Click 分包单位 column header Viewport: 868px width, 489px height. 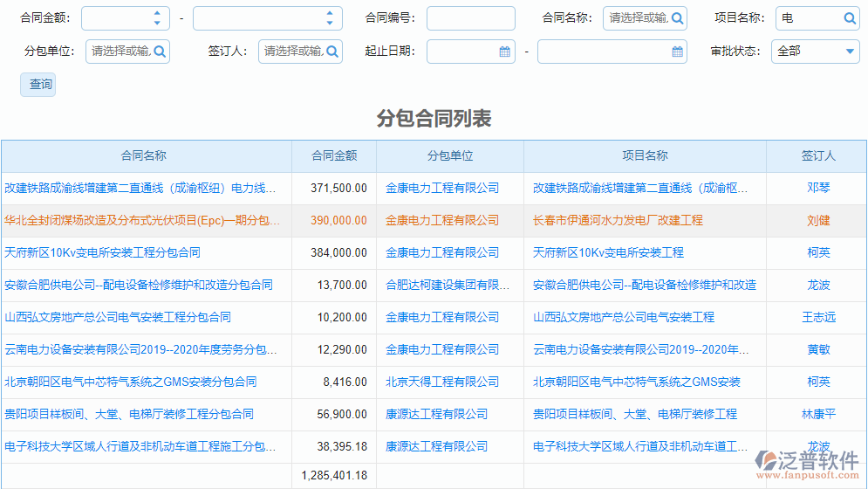tap(450, 155)
